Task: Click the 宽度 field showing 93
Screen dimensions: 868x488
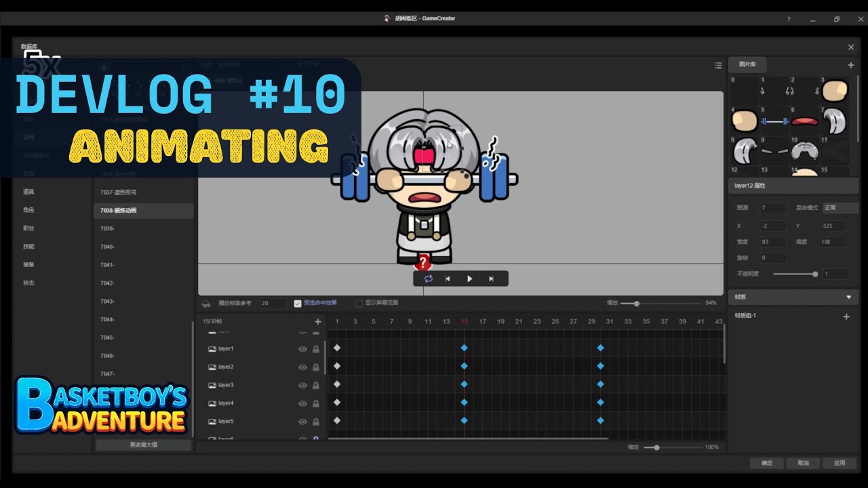Action: click(773, 242)
